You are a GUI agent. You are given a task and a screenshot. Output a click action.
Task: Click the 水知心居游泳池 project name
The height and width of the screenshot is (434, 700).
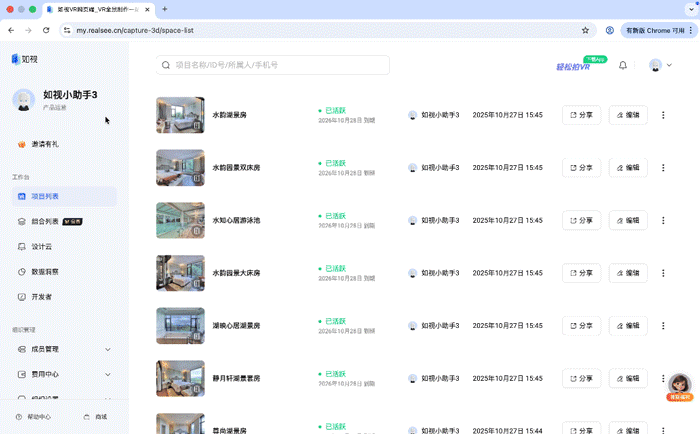pos(236,220)
